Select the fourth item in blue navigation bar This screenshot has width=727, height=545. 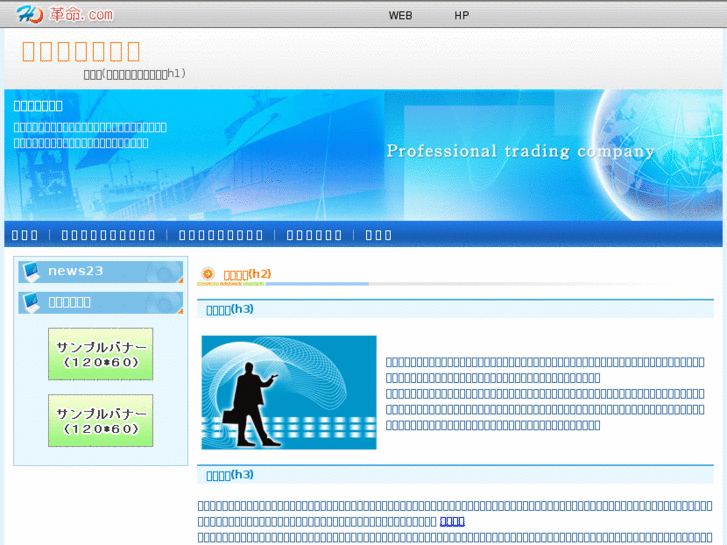coord(314,235)
